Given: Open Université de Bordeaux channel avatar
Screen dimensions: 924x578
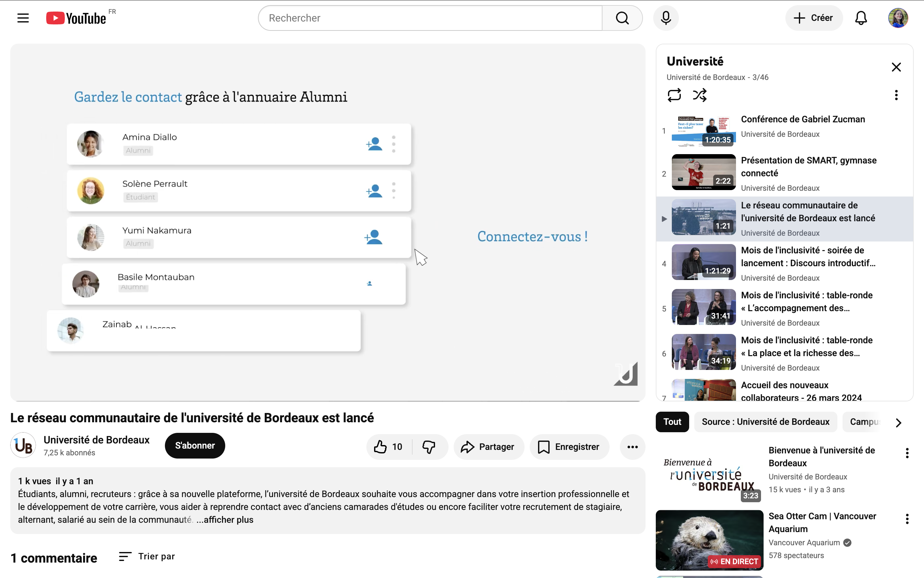Looking at the screenshot, I should (23, 445).
